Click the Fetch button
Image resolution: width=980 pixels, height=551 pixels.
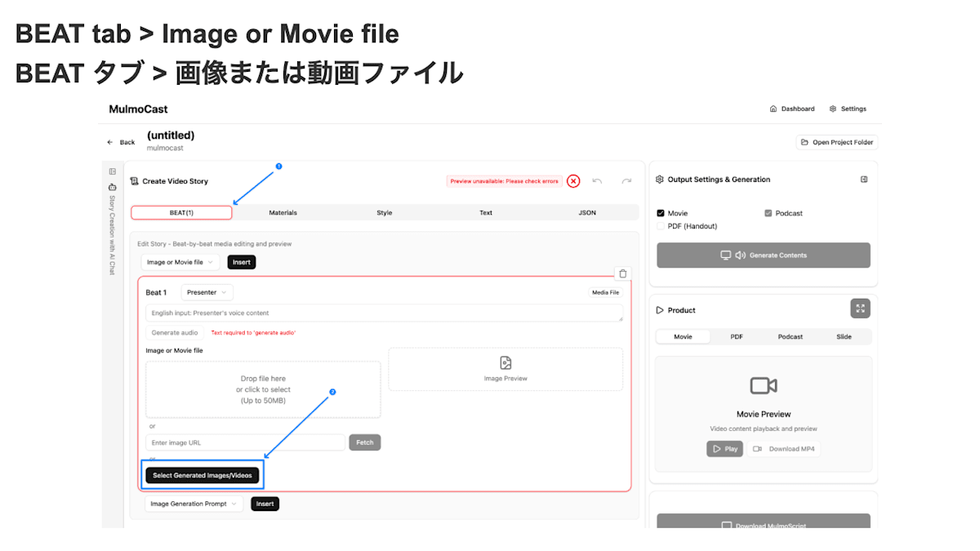(x=365, y=442)
